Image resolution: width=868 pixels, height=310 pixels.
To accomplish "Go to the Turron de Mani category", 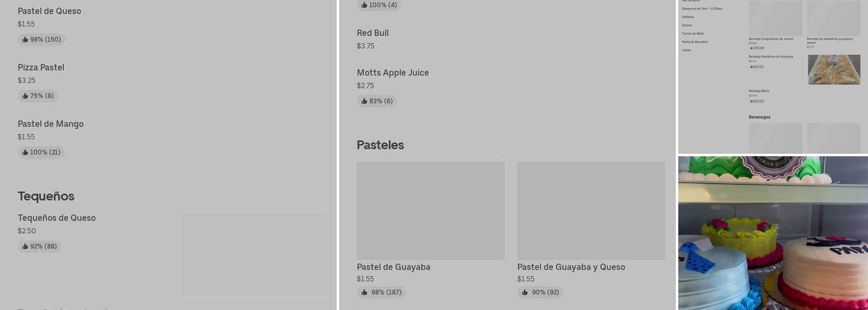I will (x=693, y=33).
